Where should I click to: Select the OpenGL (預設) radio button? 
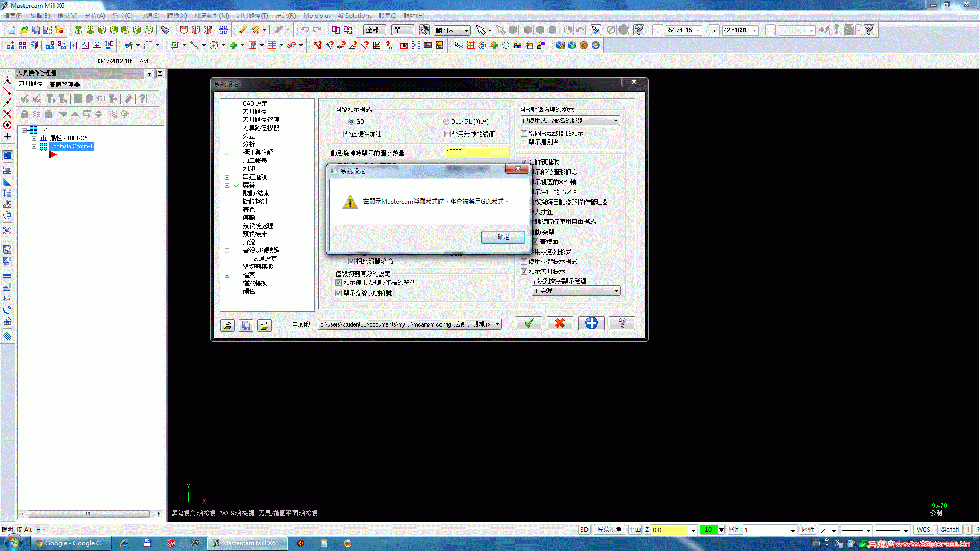pyautogui.click(x=446, y=122)
